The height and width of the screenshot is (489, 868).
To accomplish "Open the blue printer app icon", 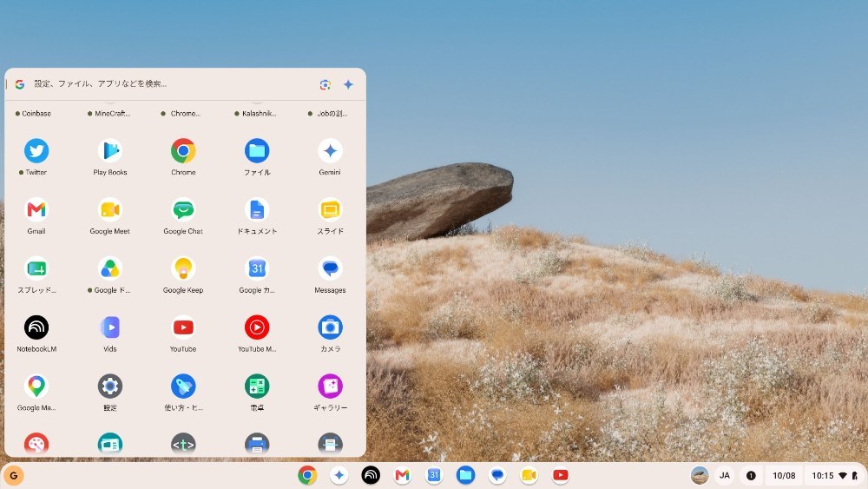I will pyautogui.click(x=257, y=444).
